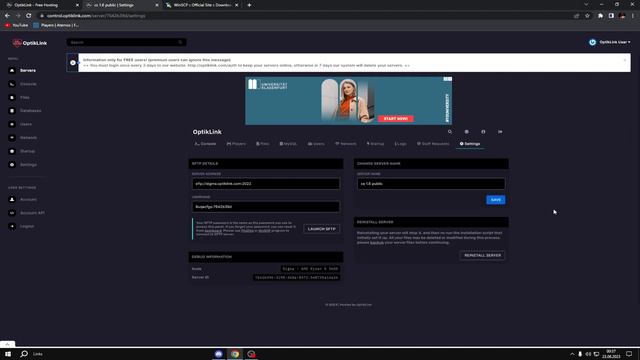Open the Chrome three-dot menu
This screenshot has height=360, width=640.
[633, 16]
